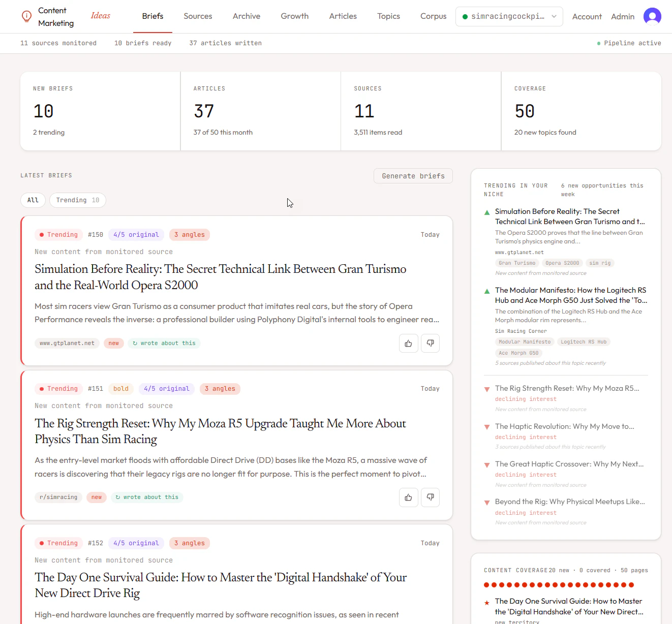672x624 pixels.
Task: Click the star beside The Day One Survival Guide
Action: tap(487, 602)
